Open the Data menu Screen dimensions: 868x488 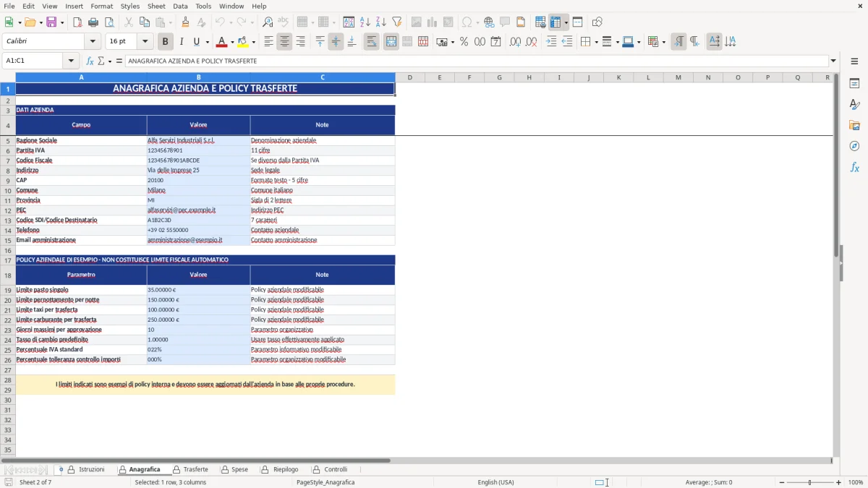[x=180, y=6]
